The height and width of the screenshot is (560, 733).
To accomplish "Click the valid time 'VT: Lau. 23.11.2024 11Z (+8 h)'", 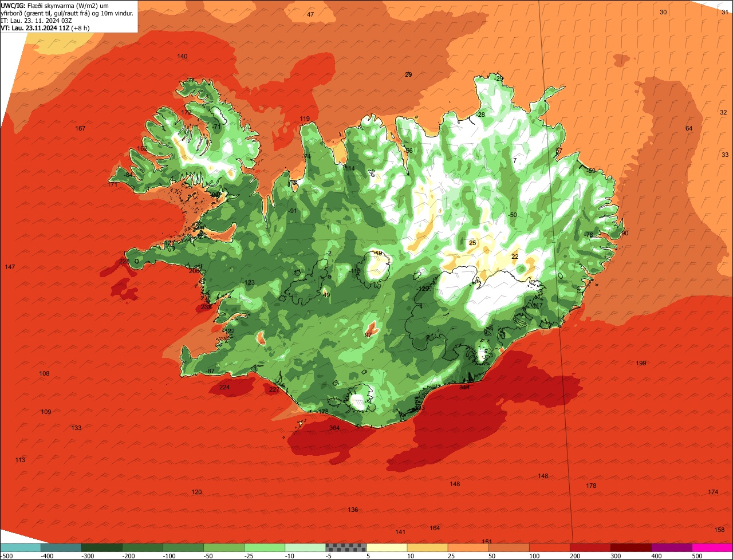I will (45, 27).
